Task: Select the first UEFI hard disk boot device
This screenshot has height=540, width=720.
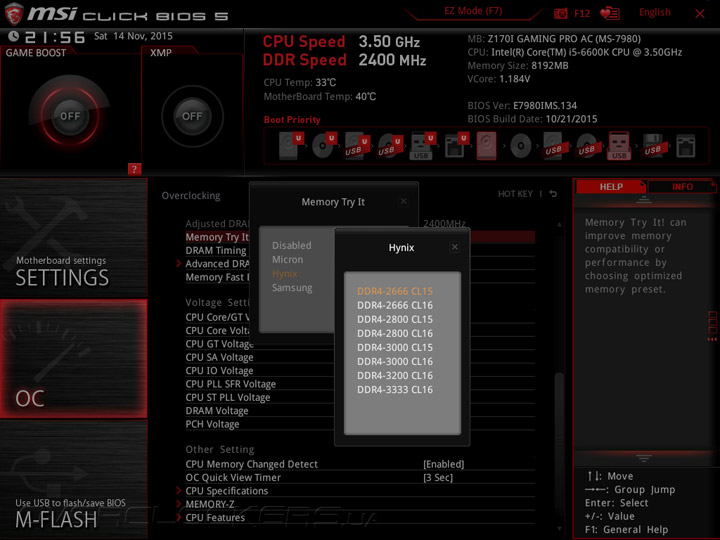Action: coord(292,146)
